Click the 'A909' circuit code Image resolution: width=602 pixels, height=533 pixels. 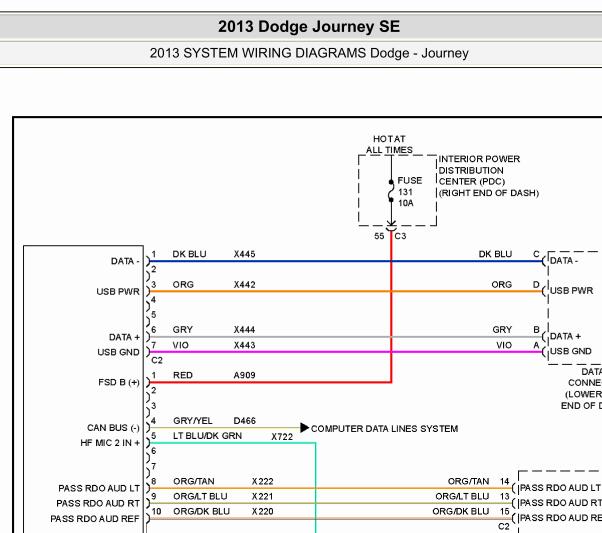click(x=245, y=375)
